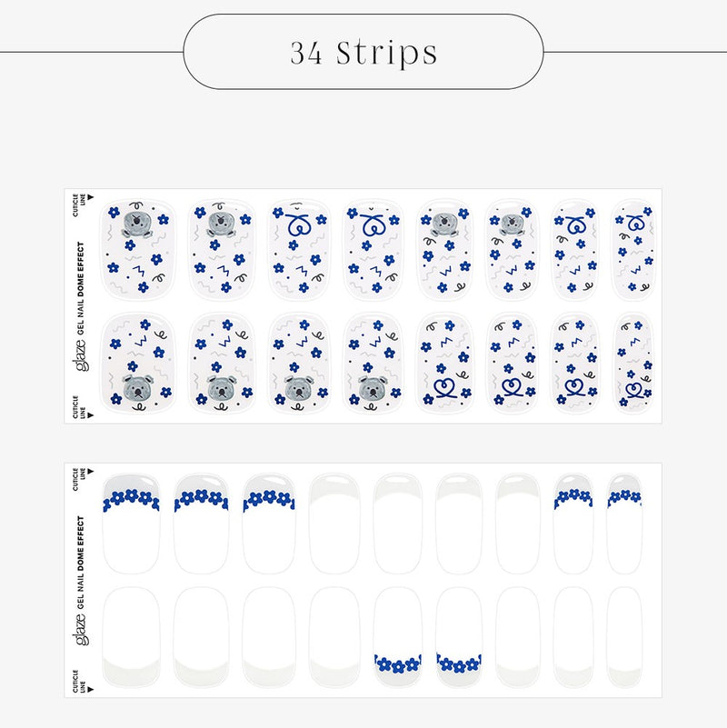Select the last narrow flower-tip strip in the lower sheet's top row
Viewport: 727px width, 728px height.
[624, 524]
